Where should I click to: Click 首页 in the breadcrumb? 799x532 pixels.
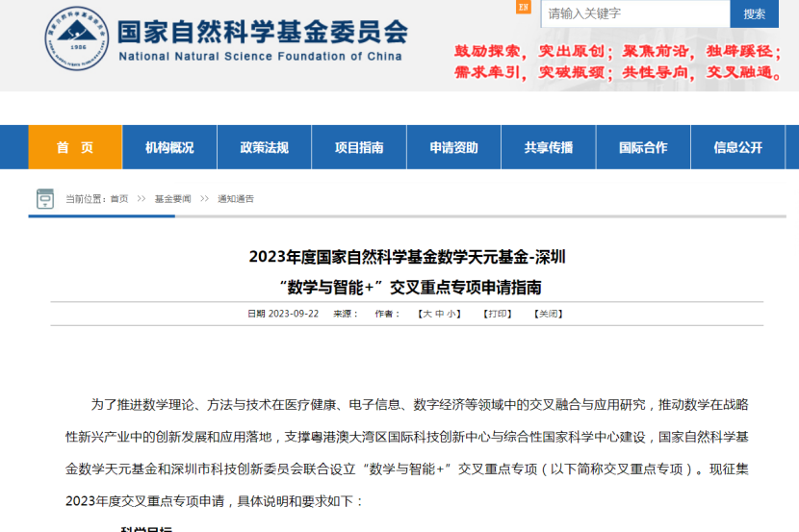pyautogui.click(x=119, y=199)
